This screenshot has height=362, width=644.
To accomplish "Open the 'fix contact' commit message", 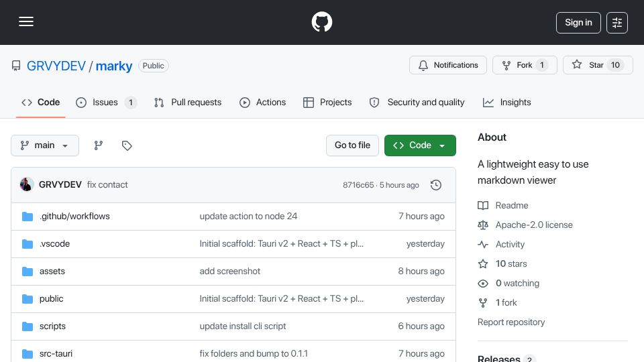I will 107,185.
